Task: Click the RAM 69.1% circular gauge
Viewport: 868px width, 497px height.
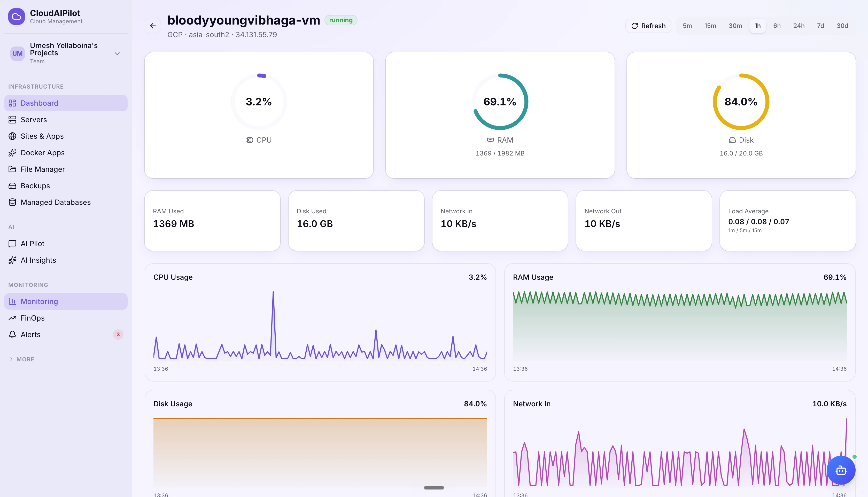Action: coord(500,102)
